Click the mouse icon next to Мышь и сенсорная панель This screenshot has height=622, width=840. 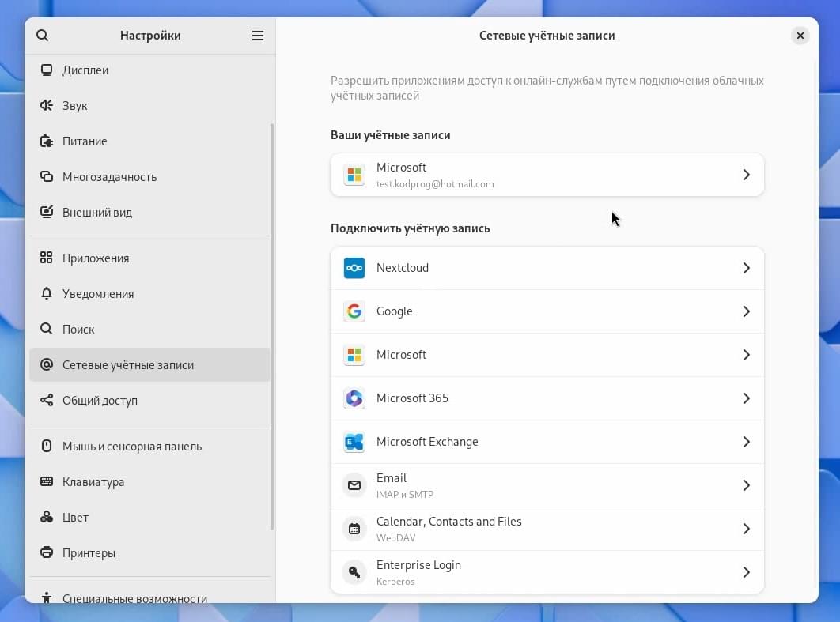click(47, 446)
